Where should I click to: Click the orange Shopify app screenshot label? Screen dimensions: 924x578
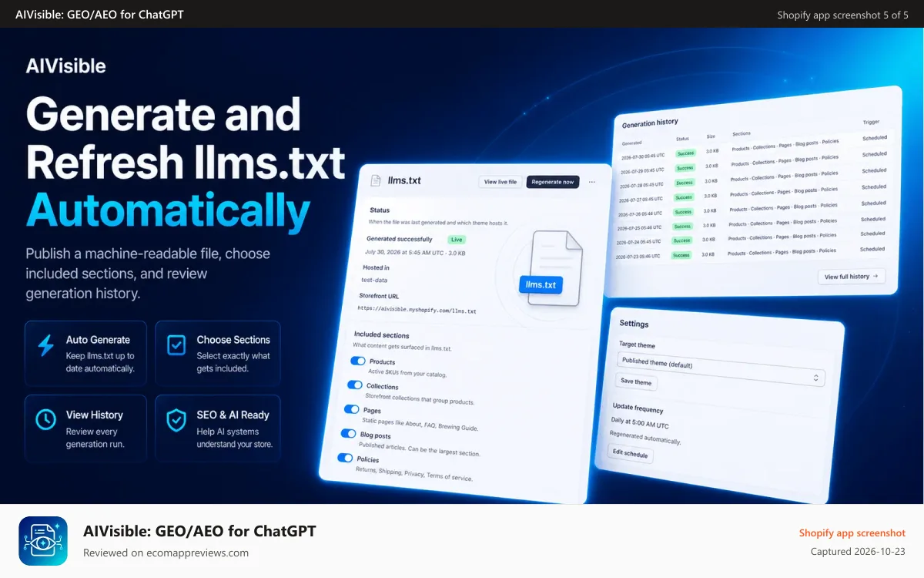(852, 533)
